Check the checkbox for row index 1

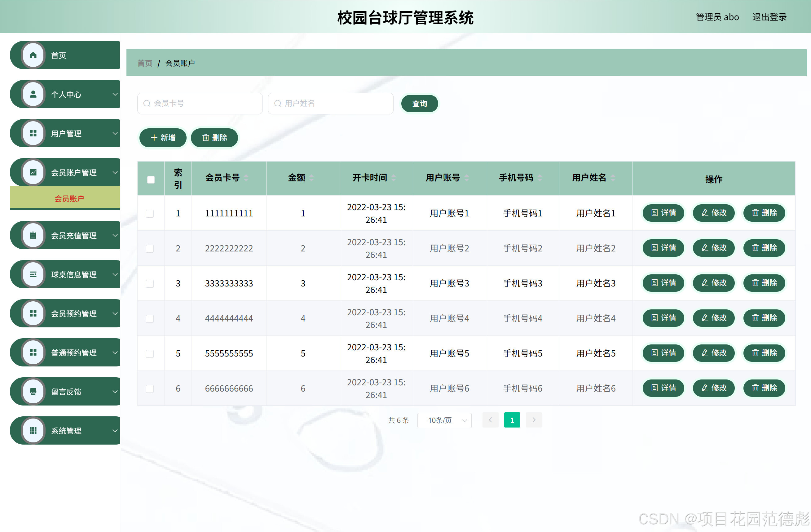[150, 214]
